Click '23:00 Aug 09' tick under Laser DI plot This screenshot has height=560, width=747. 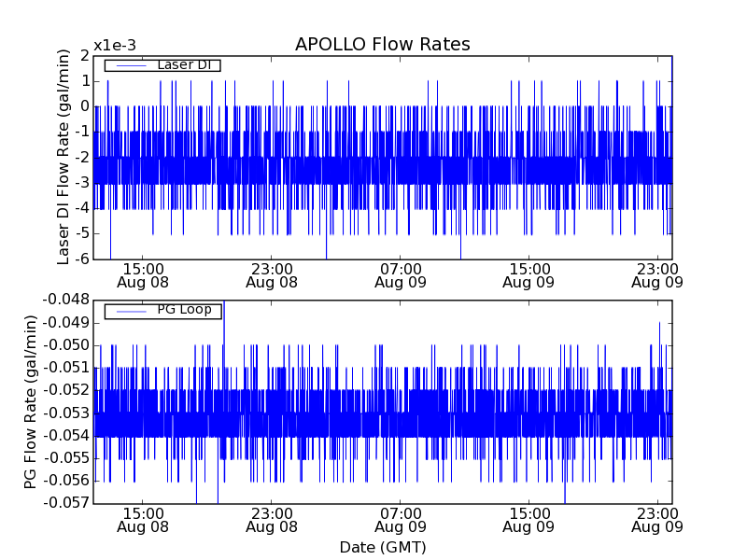coord(657,276)
